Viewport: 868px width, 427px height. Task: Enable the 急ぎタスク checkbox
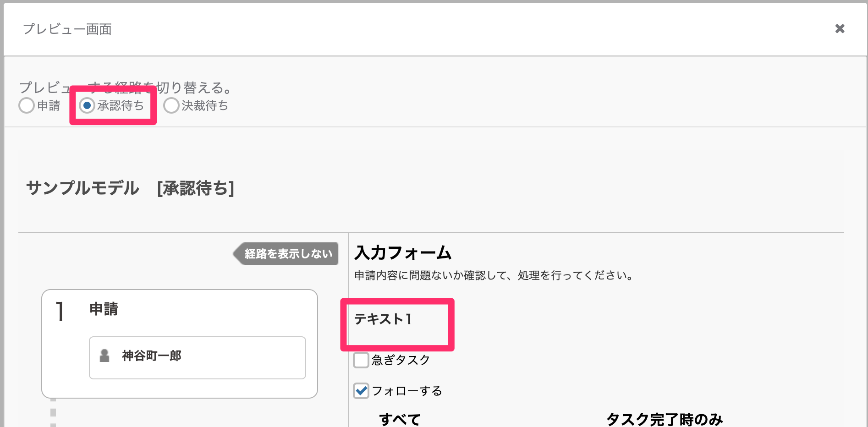361,360
